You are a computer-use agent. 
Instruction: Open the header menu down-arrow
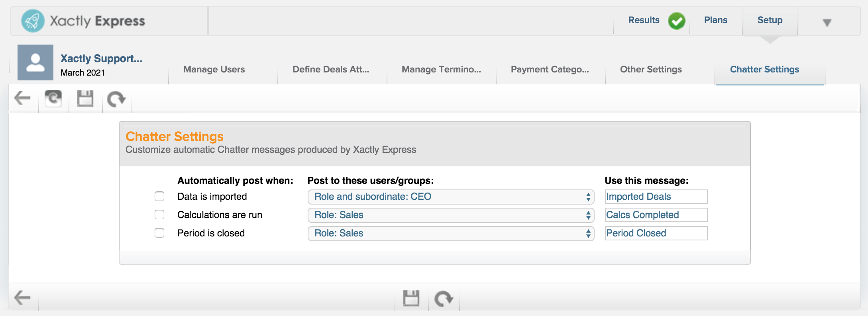(x=827, y=23)
